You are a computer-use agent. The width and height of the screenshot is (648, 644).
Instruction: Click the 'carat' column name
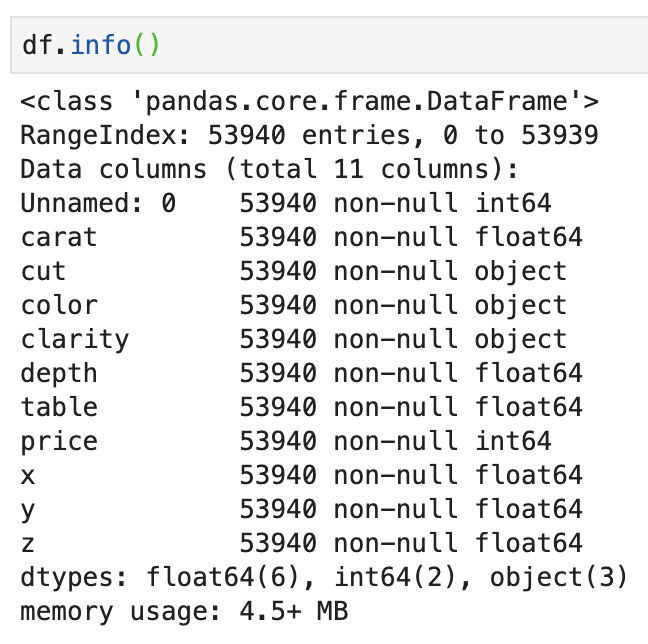click(59, 237)
